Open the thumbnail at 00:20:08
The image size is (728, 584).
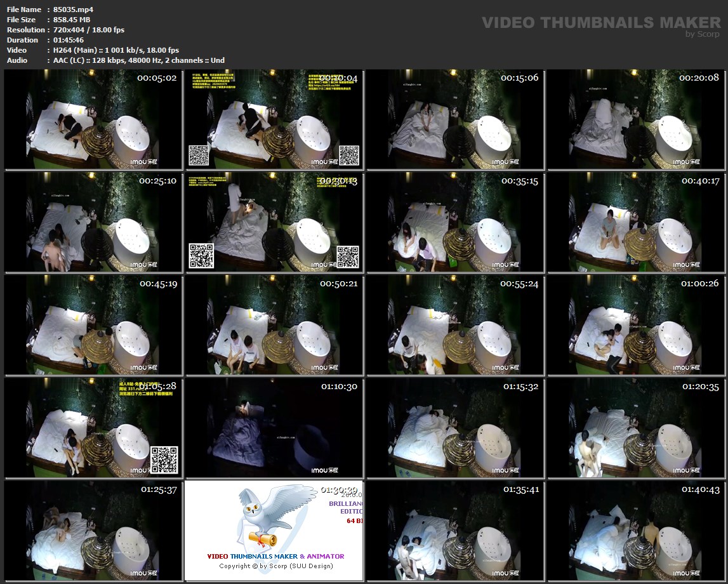point(636,119)
